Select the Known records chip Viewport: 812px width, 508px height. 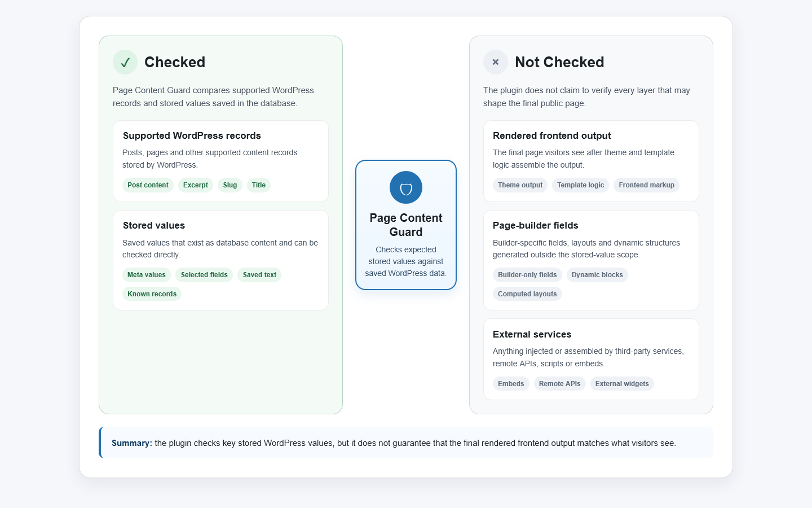tap(152, 294)
